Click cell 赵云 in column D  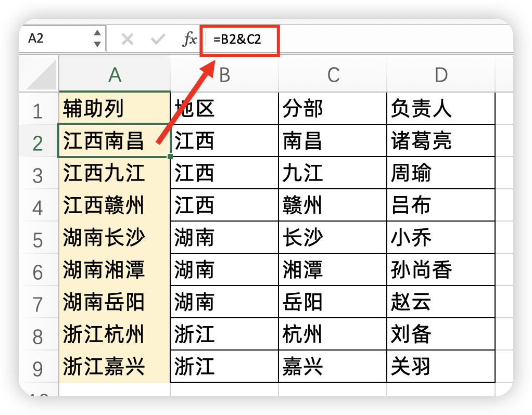[441, 302]
